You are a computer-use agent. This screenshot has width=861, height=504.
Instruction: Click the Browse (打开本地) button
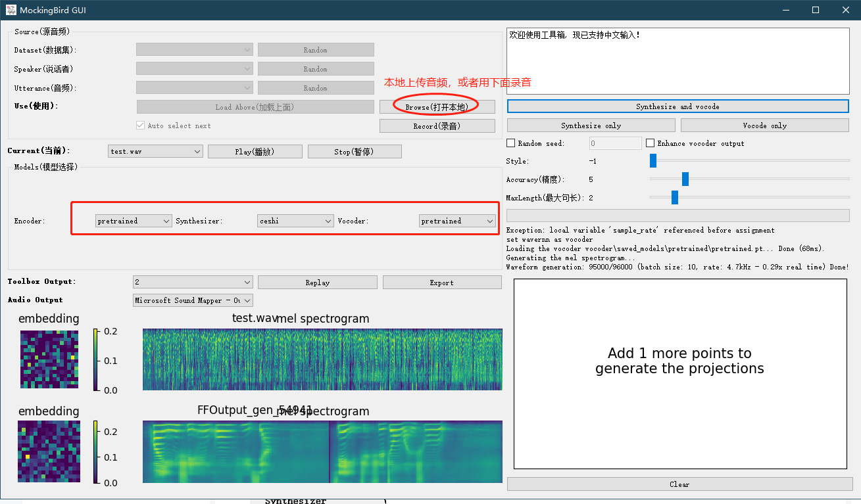click(436, 107)
